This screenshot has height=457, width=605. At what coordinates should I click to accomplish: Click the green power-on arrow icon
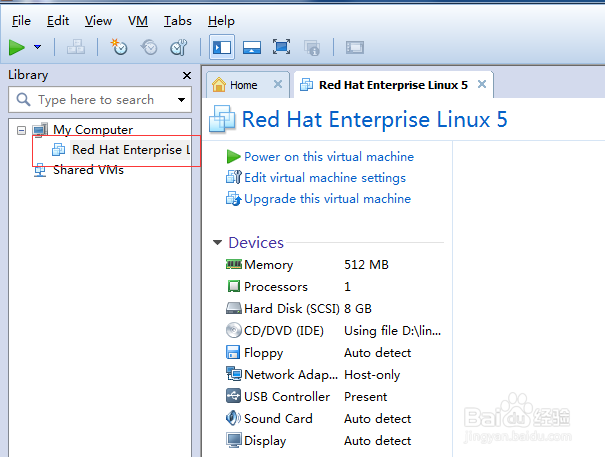click(x=233, y=157)
